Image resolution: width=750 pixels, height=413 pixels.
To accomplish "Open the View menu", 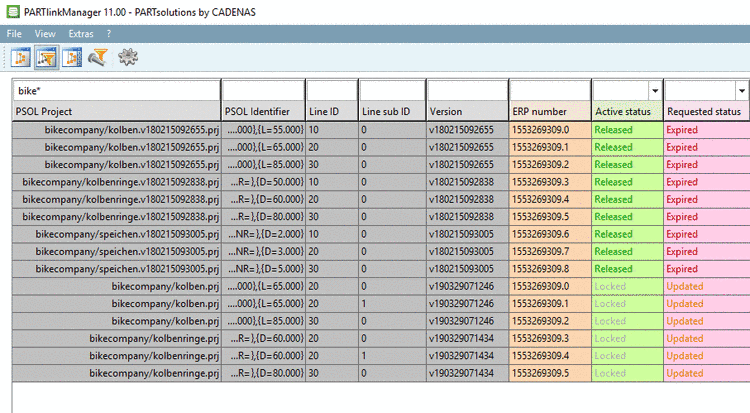I will click(45, 34).
